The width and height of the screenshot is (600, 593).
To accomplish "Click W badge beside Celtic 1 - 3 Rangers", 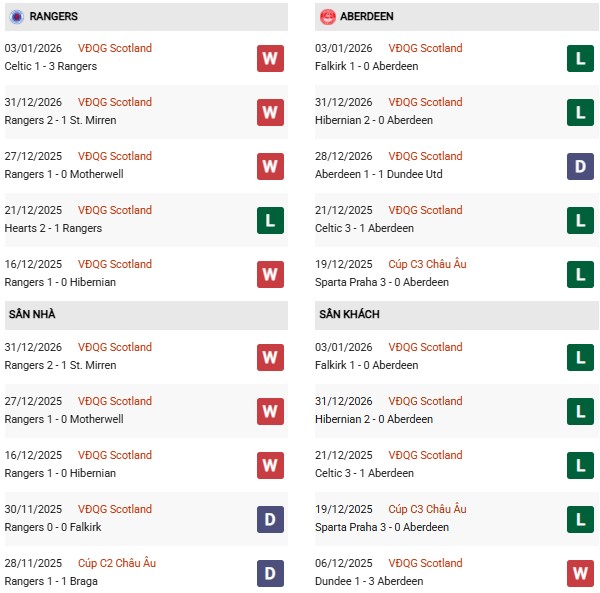I will 270,59.
